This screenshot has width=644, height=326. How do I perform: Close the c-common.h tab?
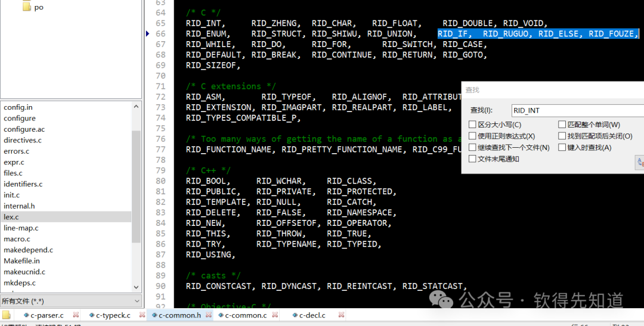[x=209, y=315]
